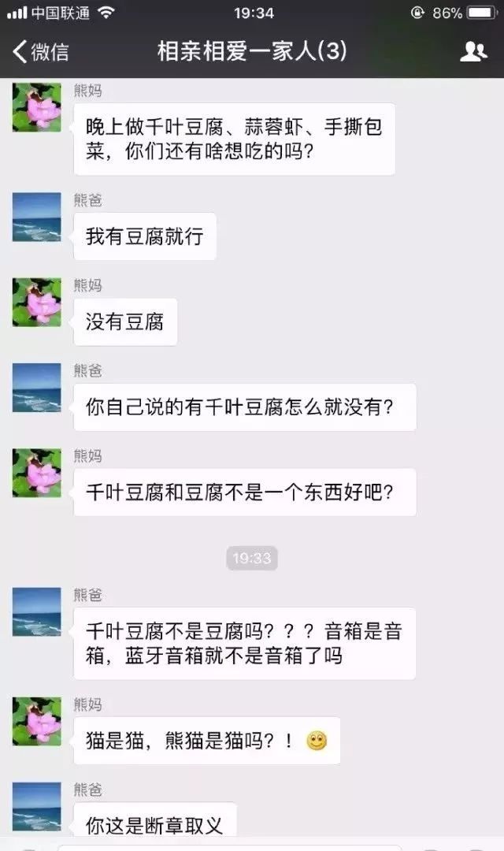Tap the 19:33 timestamp label
The width and height of the screenshot is (504, 851).
pos(252,558)
